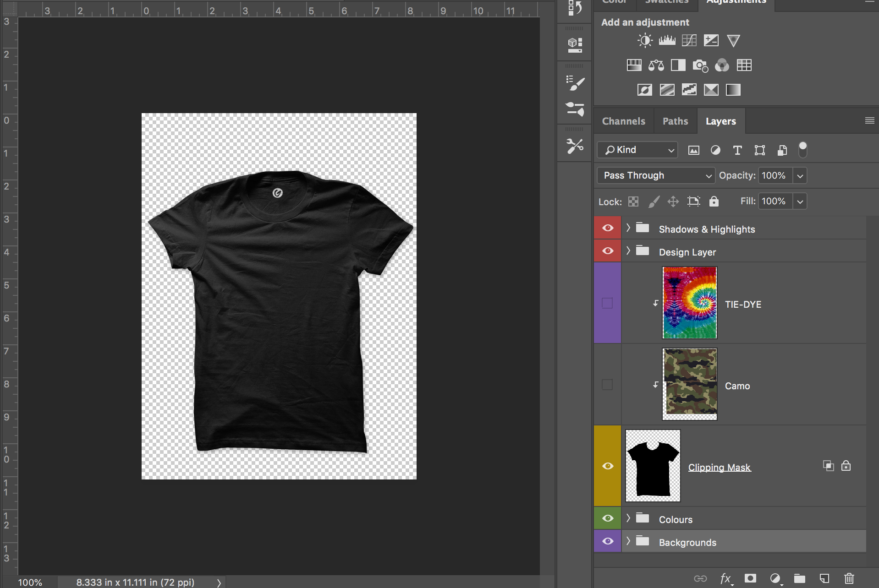Screen dimensions: 879x588
Task: Expand the Design Layer group
Action: click(x=628, y=251)
